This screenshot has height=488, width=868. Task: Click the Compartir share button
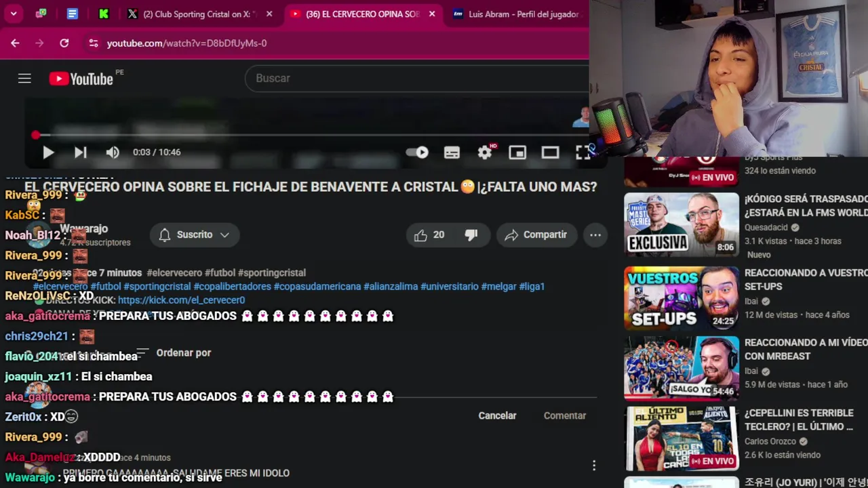536,235
